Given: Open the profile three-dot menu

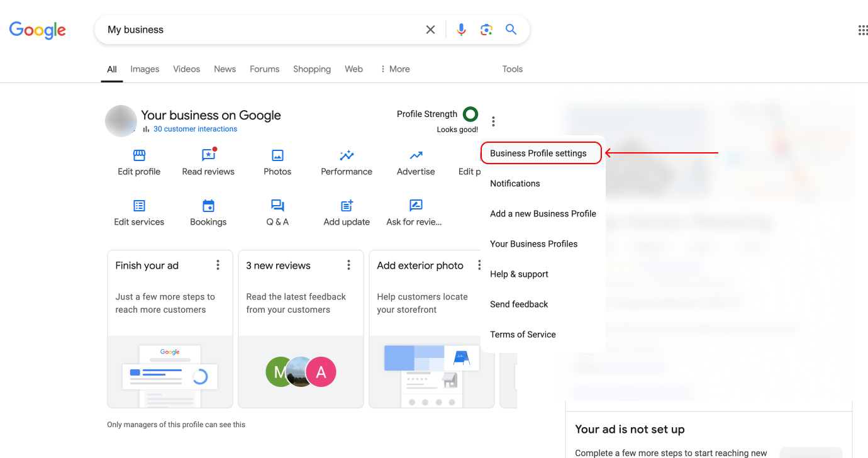Looking at the screenshot, I should pos(494,121).
